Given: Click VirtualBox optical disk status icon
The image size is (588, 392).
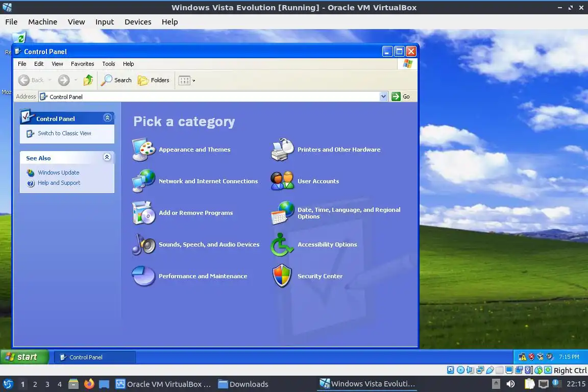Looking at the screenshot, I should (461, 370).
